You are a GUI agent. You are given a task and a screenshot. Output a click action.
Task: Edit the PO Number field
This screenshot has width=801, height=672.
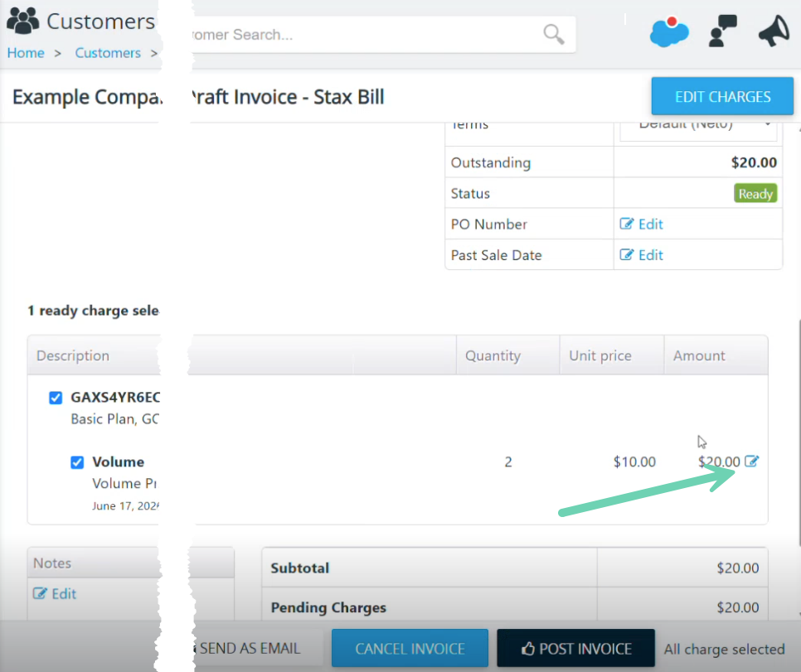642,225
